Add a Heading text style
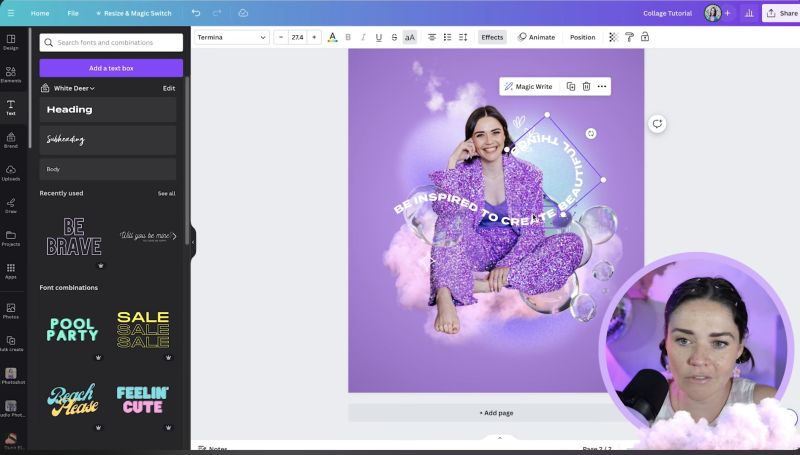 (x=108, y=110)
